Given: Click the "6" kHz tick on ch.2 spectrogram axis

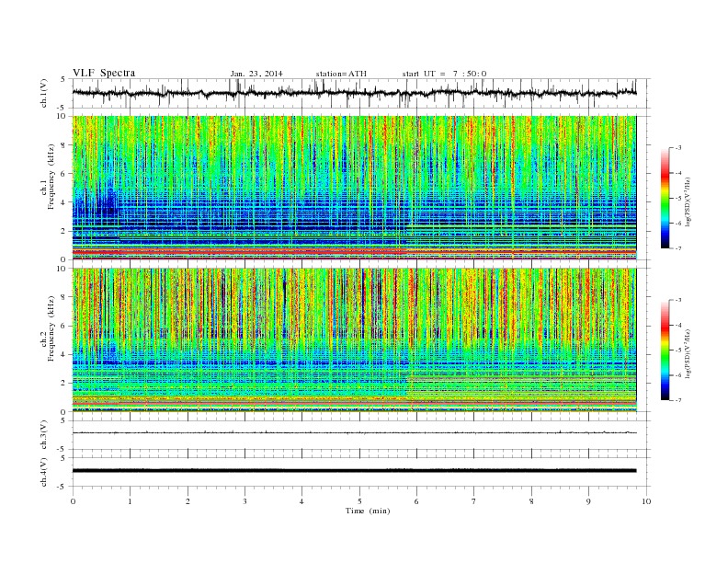Looking at the screenshot, I should (x=63, y=326).
